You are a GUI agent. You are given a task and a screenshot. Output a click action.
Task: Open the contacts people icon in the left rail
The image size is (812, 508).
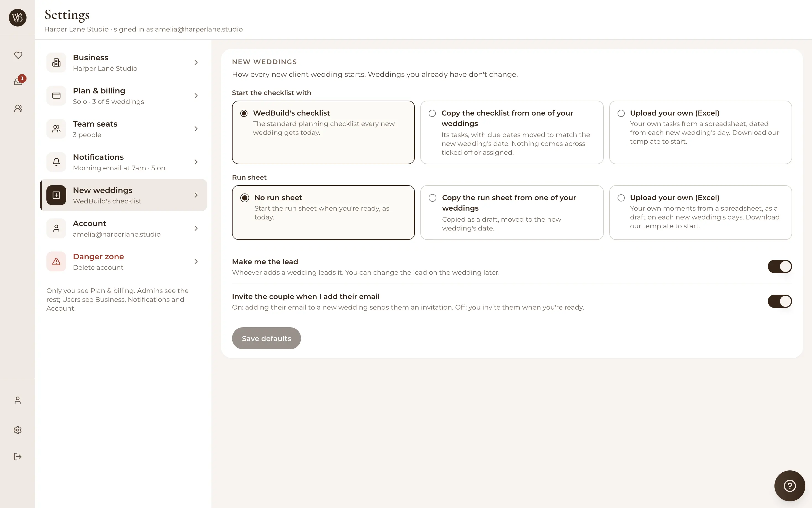click(18, 108)
